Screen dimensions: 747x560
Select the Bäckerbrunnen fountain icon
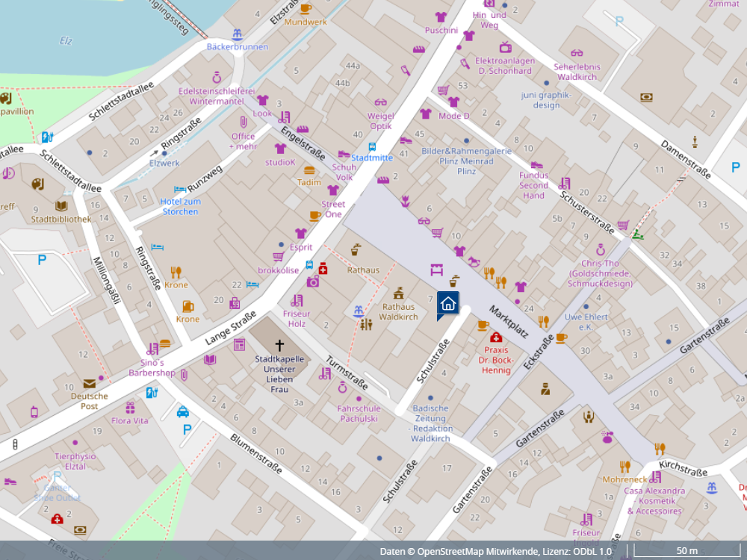pyautogui.click(x=238, y=34)
